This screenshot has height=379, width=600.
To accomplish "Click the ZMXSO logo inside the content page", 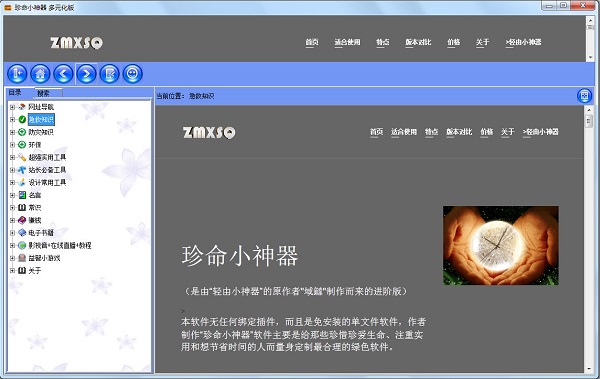I will coord(209,132).
